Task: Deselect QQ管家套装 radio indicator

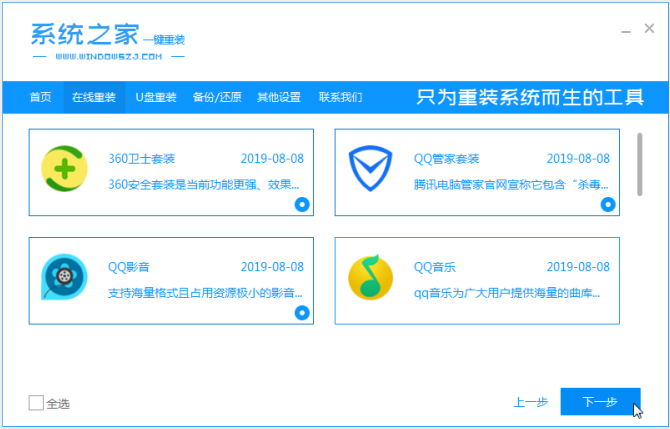Action: pos(608,204)
